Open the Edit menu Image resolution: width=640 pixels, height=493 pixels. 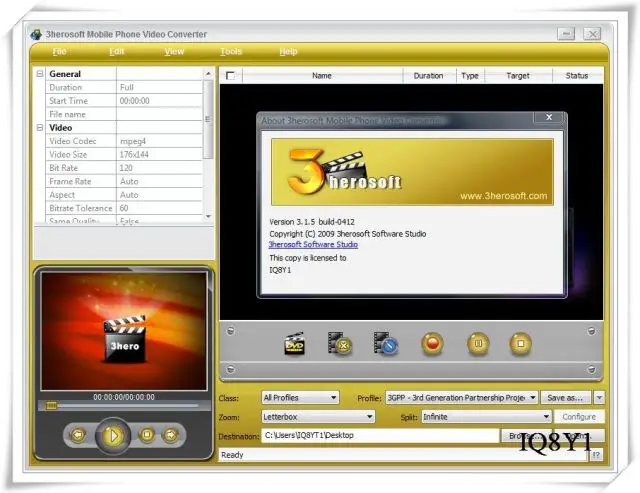click(x=116, y=51)
